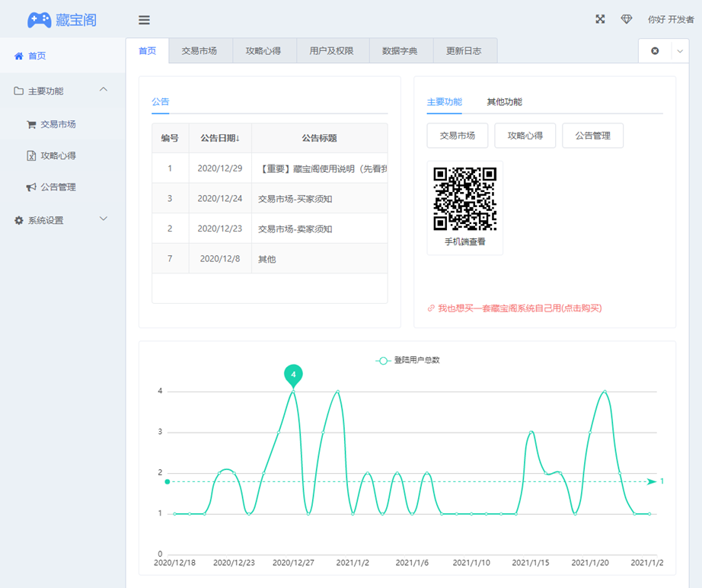
Task: Click date cell 2020/12/24
Action: point(220,198)
